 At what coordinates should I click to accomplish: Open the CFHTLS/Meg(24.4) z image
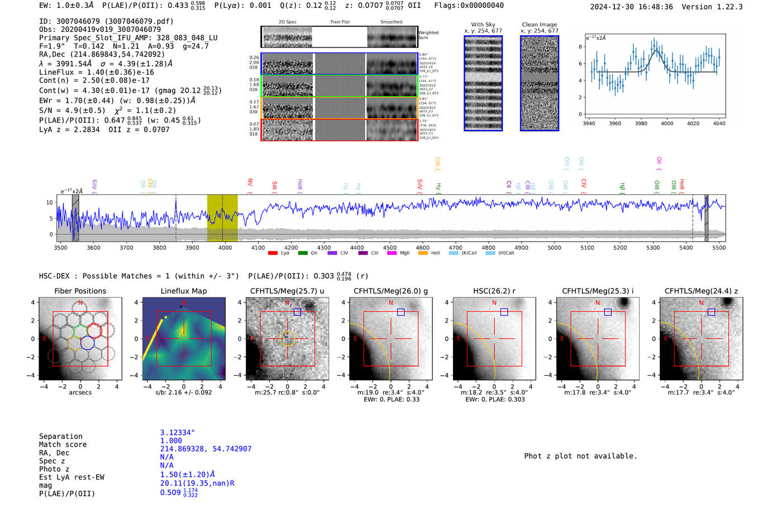pyautogui.click(x=701, y=339)
